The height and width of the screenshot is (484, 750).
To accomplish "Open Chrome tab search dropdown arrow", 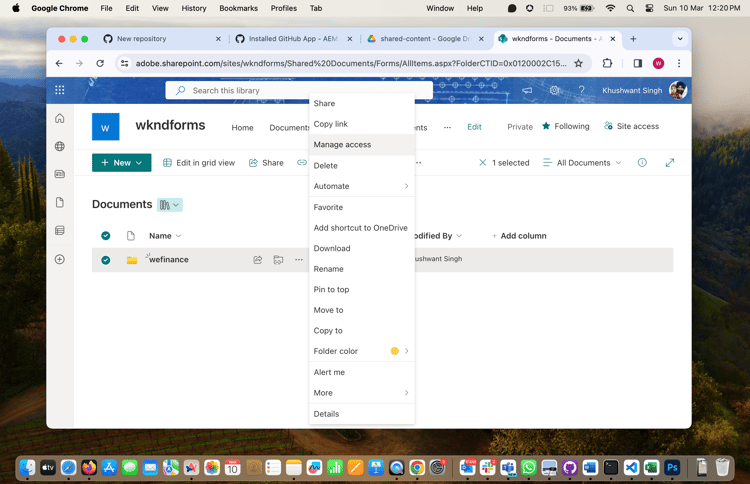I will click(680, 39).
